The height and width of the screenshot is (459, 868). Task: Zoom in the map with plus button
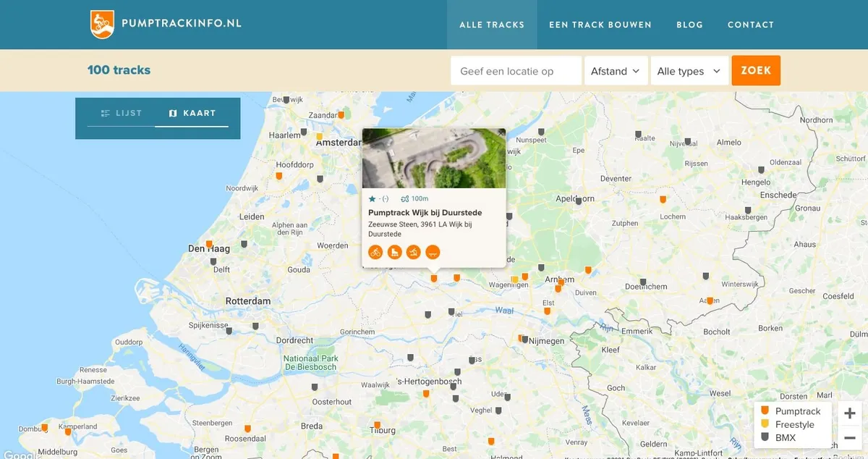point(850,413)
